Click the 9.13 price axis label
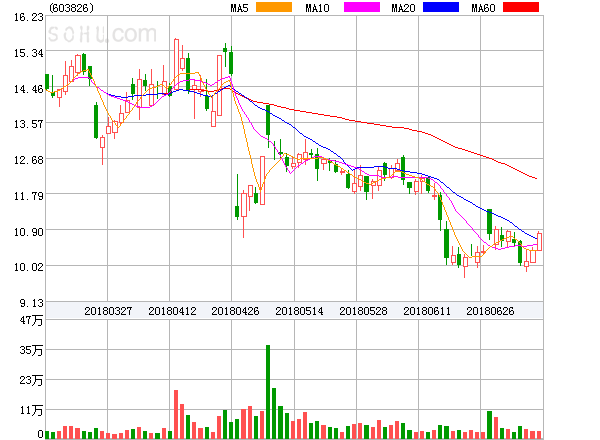600x440 pixels. [x=32, y=303]
